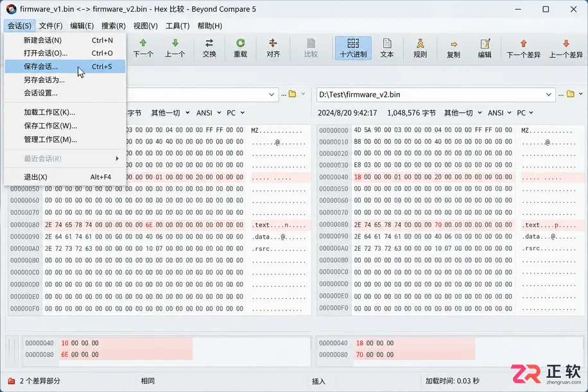The height and width of the screenshot is (392, 588).
Task: Expand the right file path dropdown
Action: tap(548, 94)
